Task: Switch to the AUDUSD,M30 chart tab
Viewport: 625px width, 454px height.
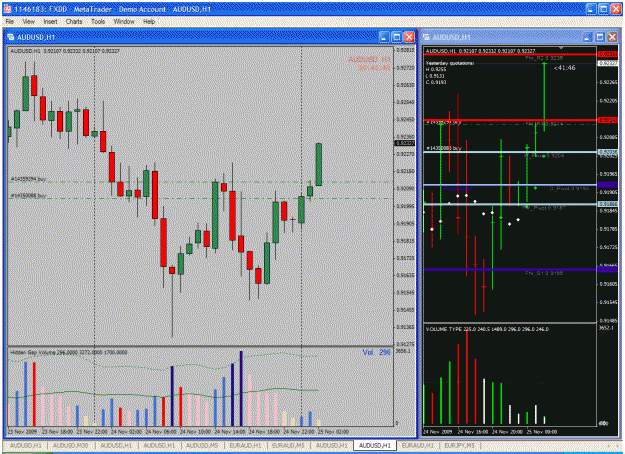Action: coord(70,445)
